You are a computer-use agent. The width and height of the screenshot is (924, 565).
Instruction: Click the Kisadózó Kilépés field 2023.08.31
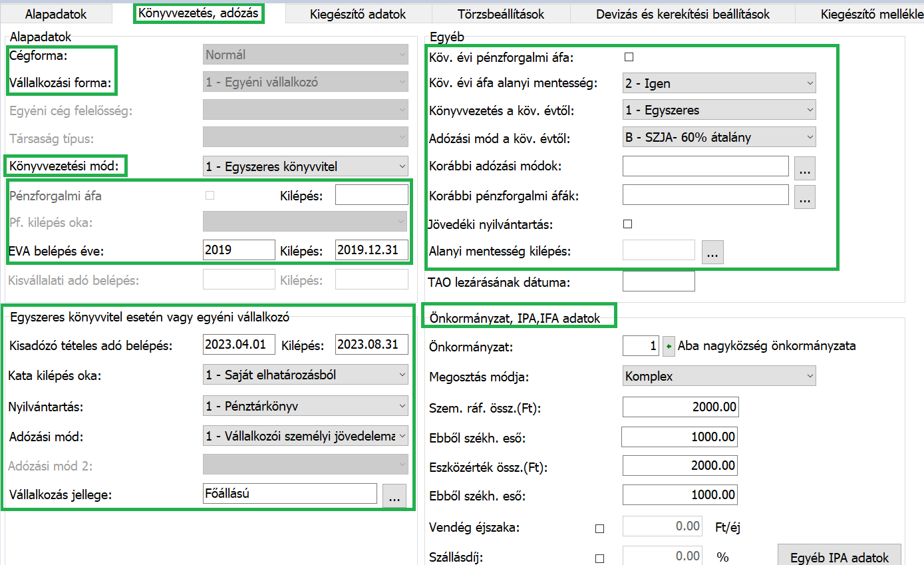pyautogui.click(x=372, y=345)
